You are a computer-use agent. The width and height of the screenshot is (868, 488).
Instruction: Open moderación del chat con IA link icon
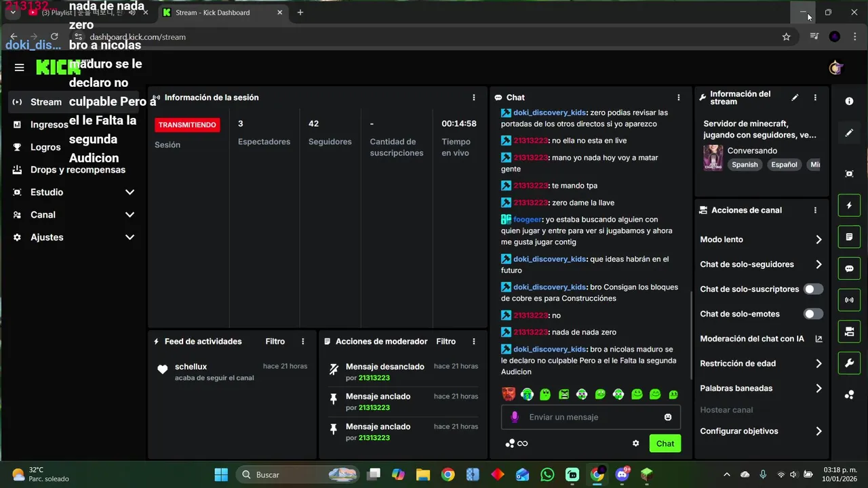818,339
